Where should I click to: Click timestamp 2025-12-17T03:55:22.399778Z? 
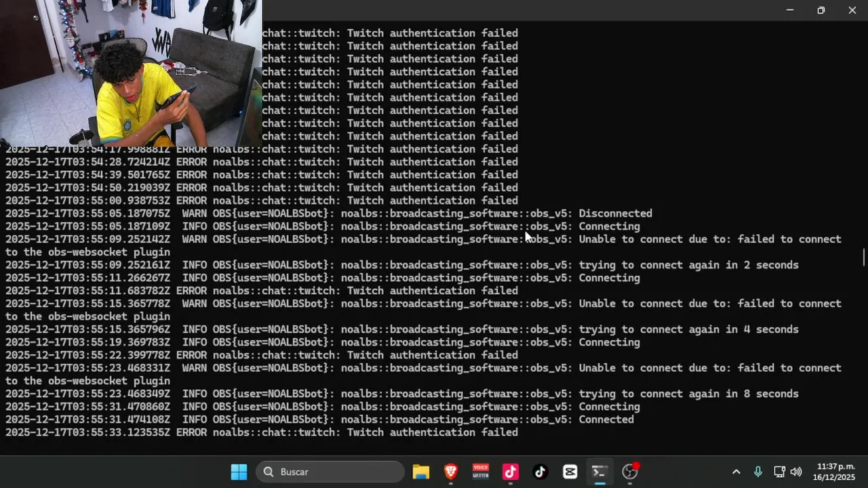[x=88, y=355]
